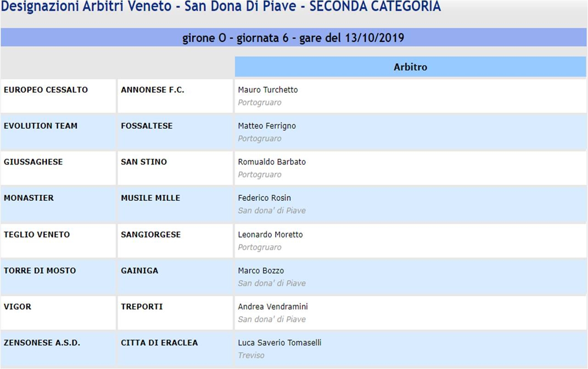The image size is (588, 369).
Task: Select referee Matteo Ferrigno
Action: [267, 126]
